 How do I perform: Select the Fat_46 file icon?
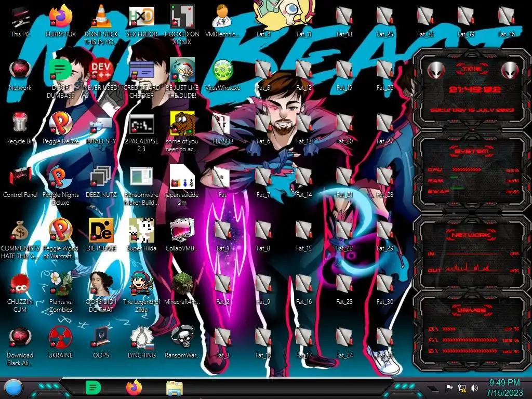[507, 21]
